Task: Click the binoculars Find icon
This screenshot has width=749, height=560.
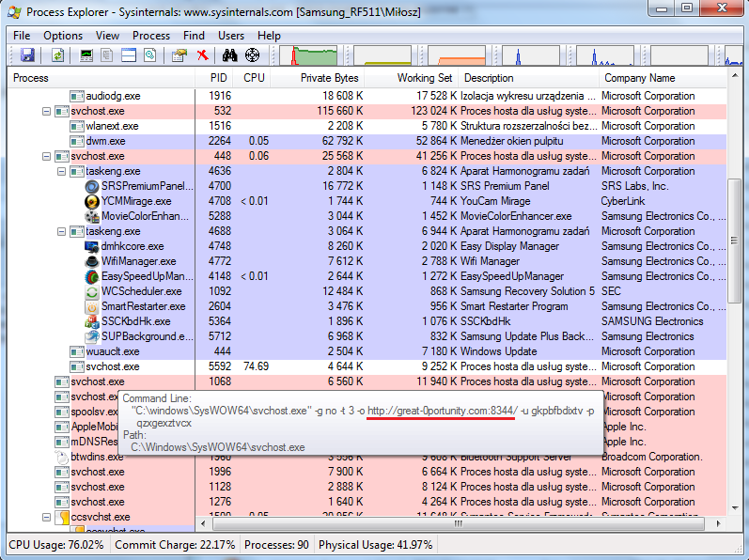Action: click(x=229, y=55)
